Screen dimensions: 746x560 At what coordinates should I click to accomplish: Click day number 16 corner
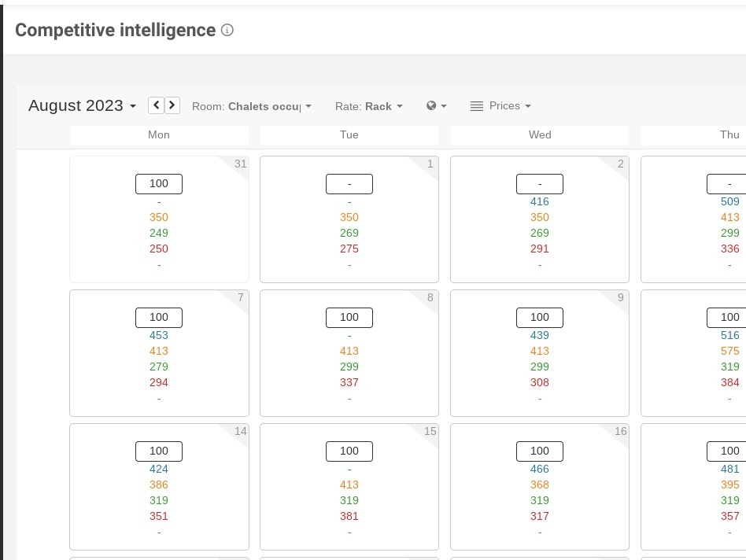620,431
